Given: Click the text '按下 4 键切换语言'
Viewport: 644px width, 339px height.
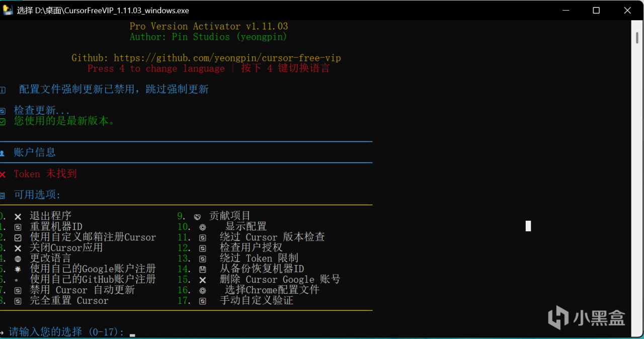Looking at the screenshot, I should 285,68.
